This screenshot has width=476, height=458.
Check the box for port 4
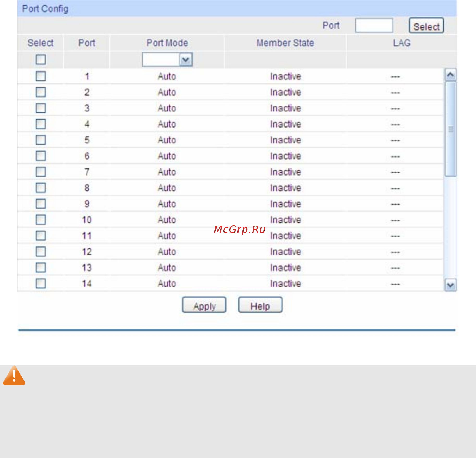[41, 124]
